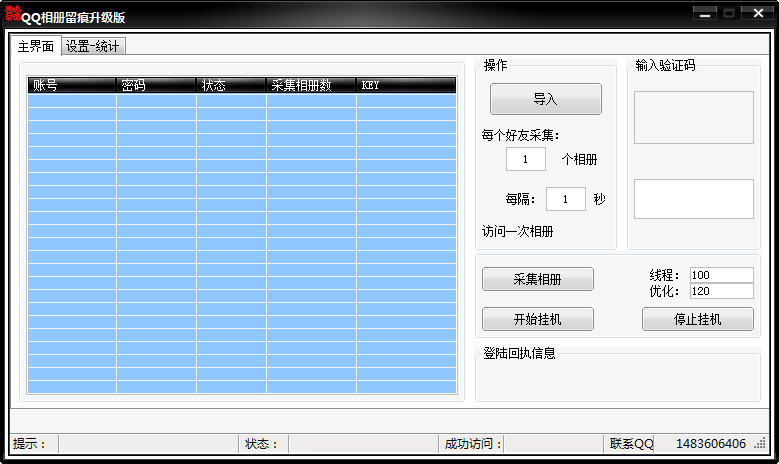The width and height of the screenshot is (779, 464).
Task: Switch to the 主界面 tab
Action: [x=36, y=46]
